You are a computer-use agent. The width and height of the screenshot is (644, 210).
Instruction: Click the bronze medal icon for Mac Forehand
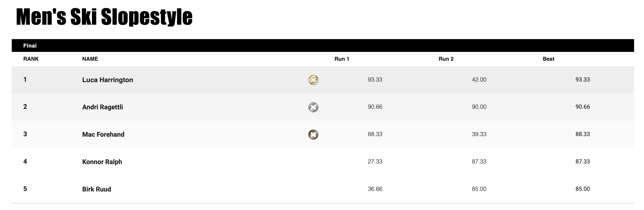pos(313,135)
